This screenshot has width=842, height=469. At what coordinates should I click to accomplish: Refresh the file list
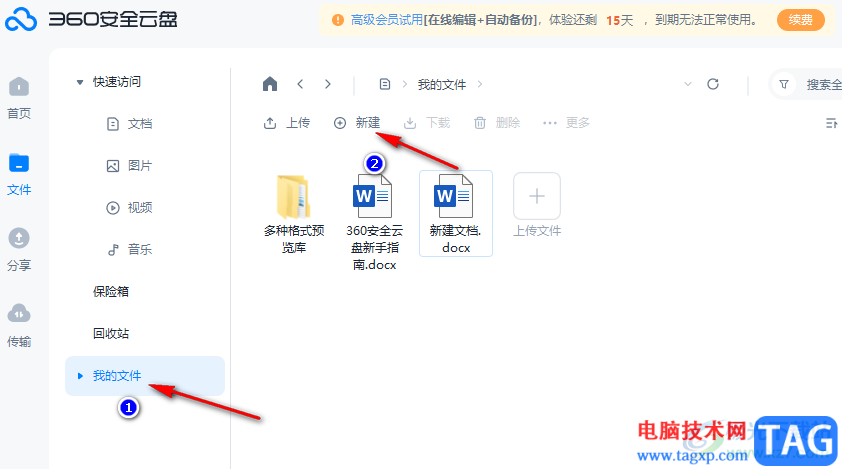713,84
